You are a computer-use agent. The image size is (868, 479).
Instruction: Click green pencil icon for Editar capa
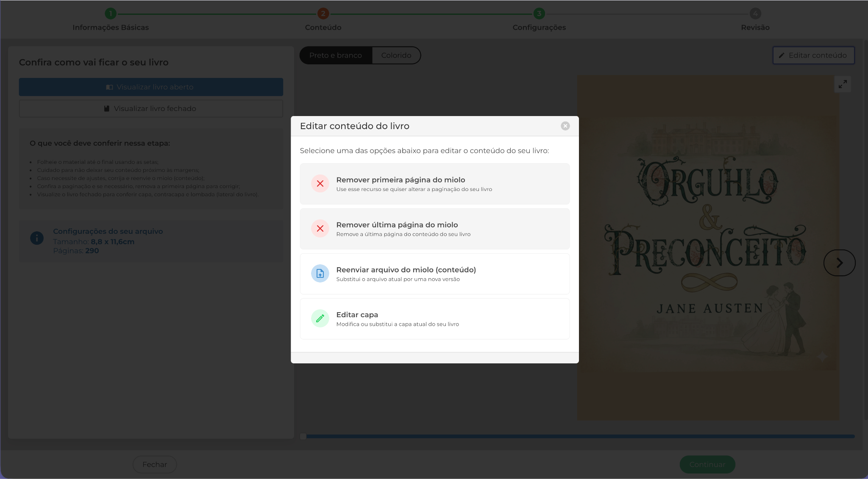click(320, 318)
